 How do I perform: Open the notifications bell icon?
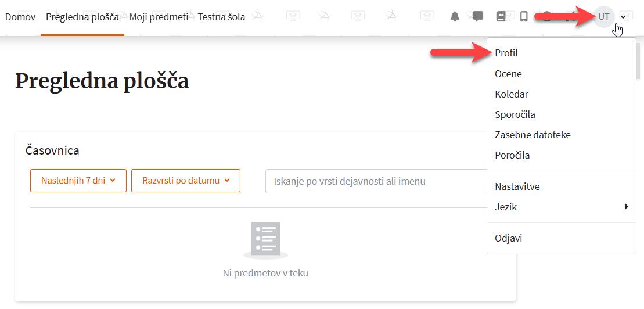(455, 17)
